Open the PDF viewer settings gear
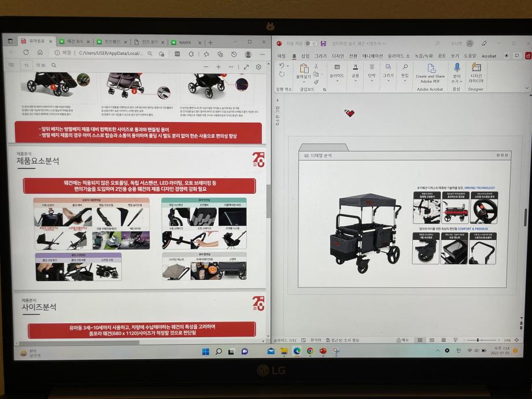 pyautogui.click(x=258, y=66)
